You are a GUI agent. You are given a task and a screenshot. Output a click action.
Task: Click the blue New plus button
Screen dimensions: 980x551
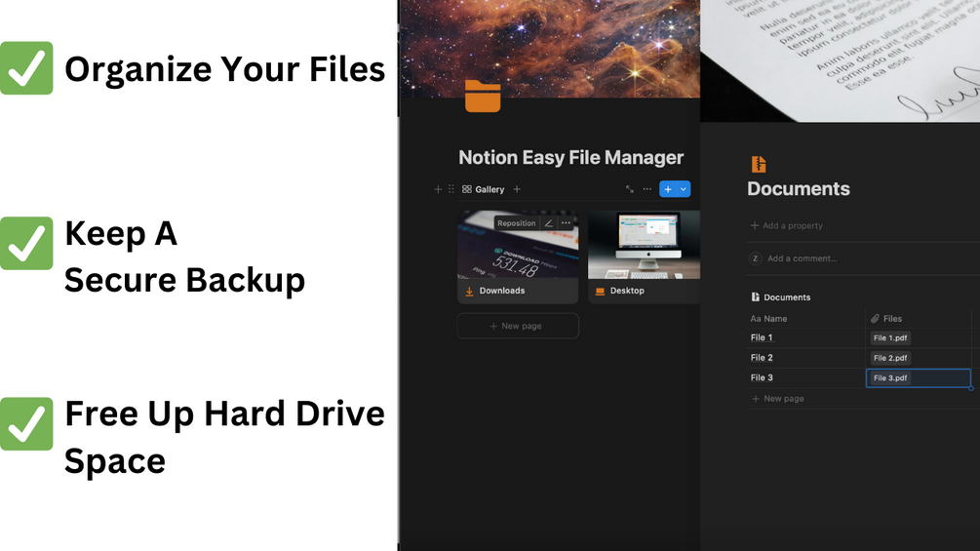coord(668,189)
